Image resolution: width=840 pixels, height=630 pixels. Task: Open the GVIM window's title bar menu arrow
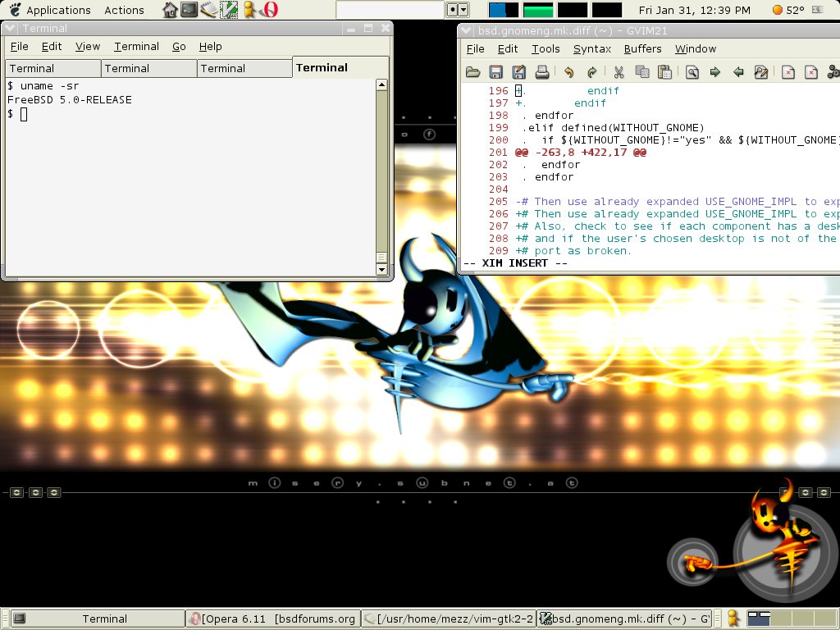[466, 30]
